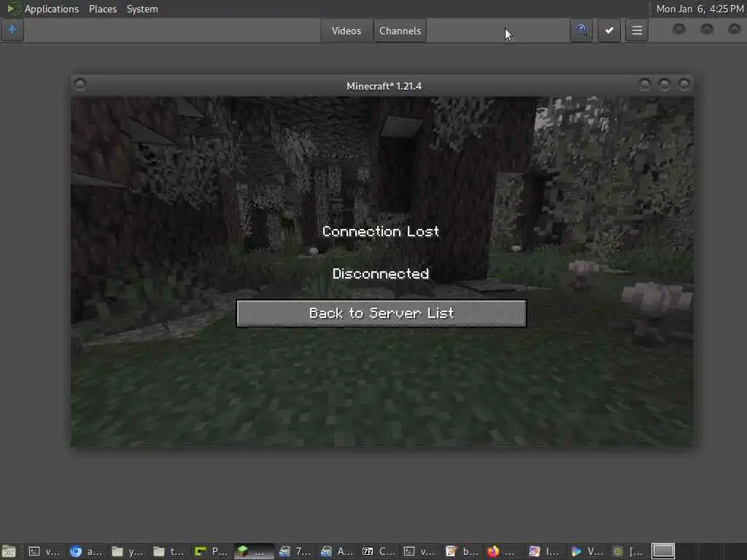Click the Minecraft window menu button in title bar

pyautogui.click(x=80, y=85)
